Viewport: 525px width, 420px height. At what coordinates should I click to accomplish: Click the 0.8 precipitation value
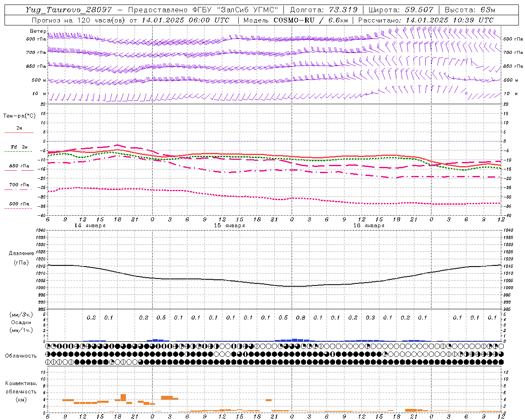point(301,317)
